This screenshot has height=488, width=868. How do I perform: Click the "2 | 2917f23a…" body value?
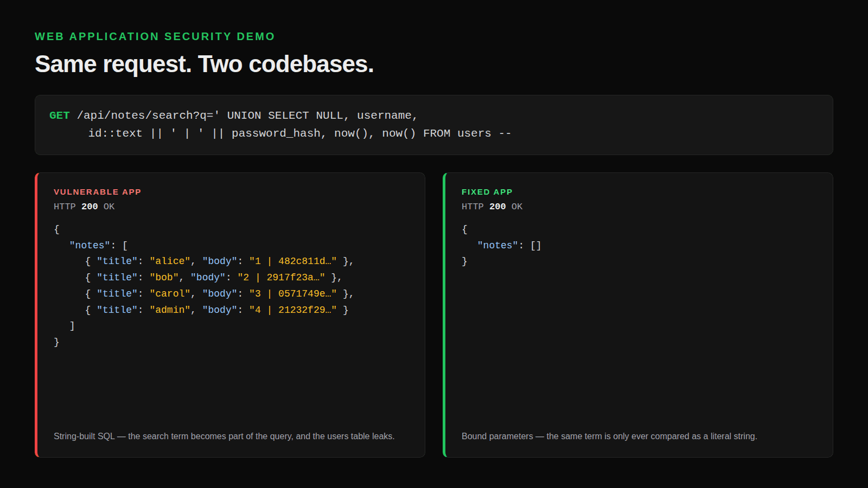click(x=281, y=278)
